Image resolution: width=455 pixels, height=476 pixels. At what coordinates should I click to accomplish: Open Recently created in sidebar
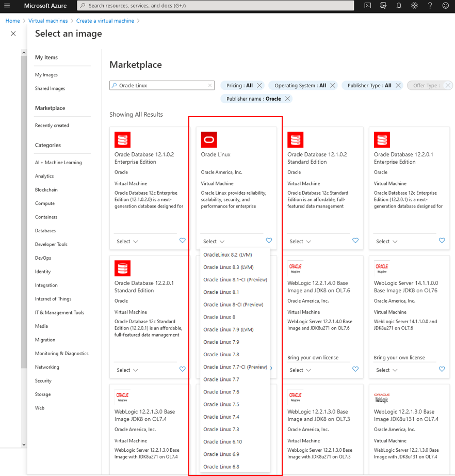click(52, 125)
